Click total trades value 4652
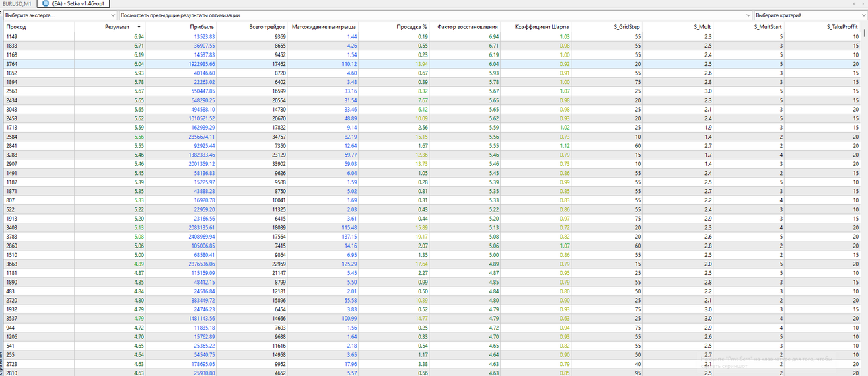Viewport: 868px width, 376px height. (x=279, y=373)
